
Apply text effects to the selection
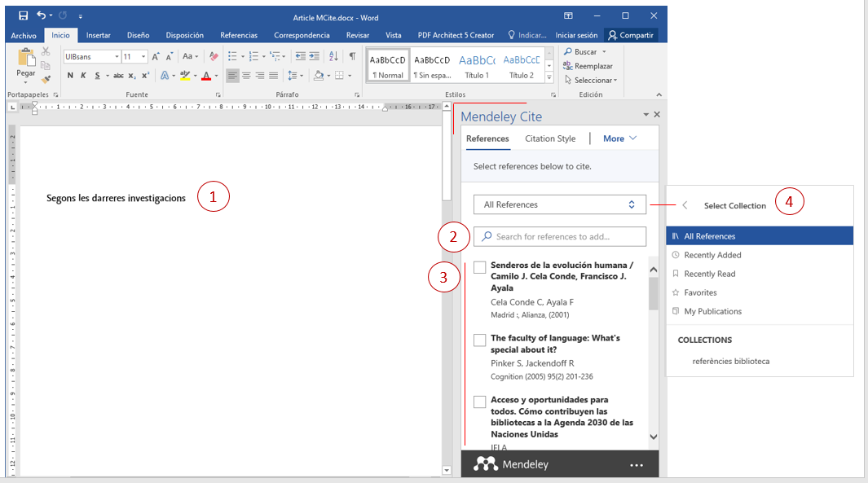[165, 76]
